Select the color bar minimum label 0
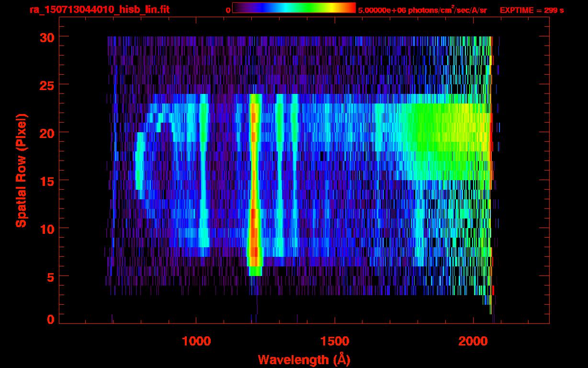 228,10
